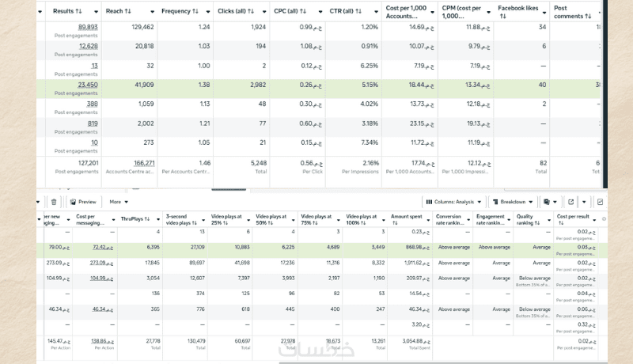Open the CPC (all) column options arrow
The image size is (633, 364).
pos(320,12)
